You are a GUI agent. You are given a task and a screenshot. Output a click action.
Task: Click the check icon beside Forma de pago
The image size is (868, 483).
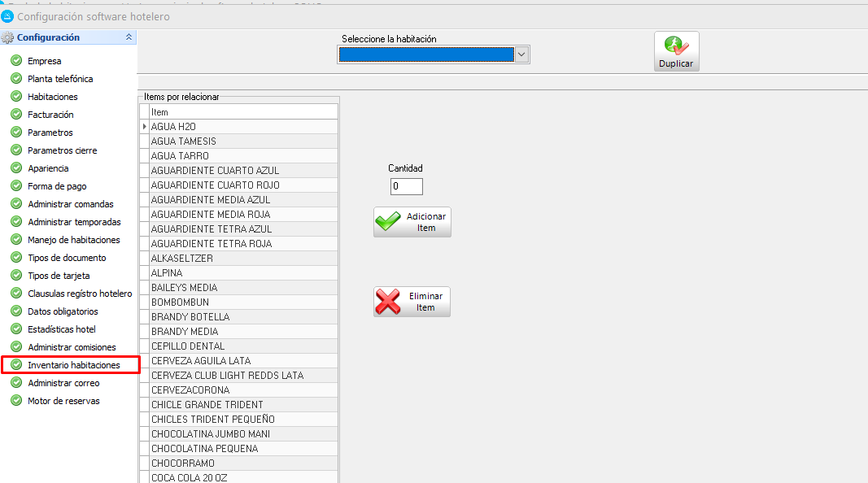point(16,186)
